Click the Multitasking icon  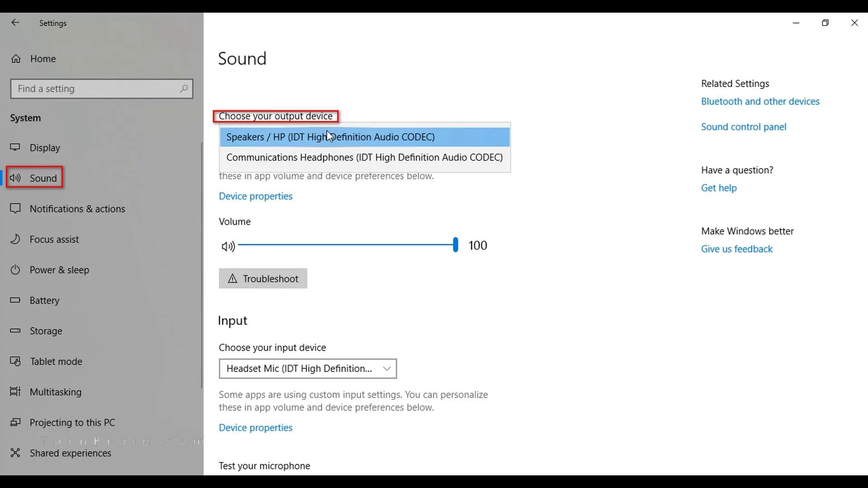[x=15, y=392]
